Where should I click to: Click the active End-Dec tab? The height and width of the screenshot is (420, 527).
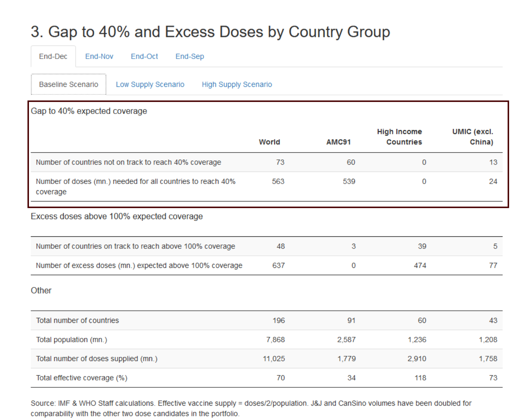[53, 56]
